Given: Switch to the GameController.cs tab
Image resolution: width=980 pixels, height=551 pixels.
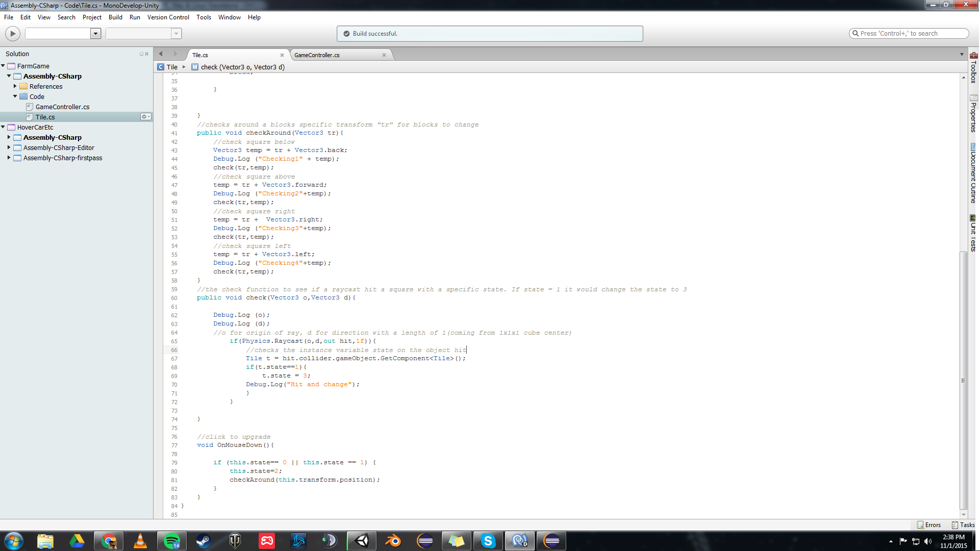Looking at the screenshot, I should tap(317, 55).
